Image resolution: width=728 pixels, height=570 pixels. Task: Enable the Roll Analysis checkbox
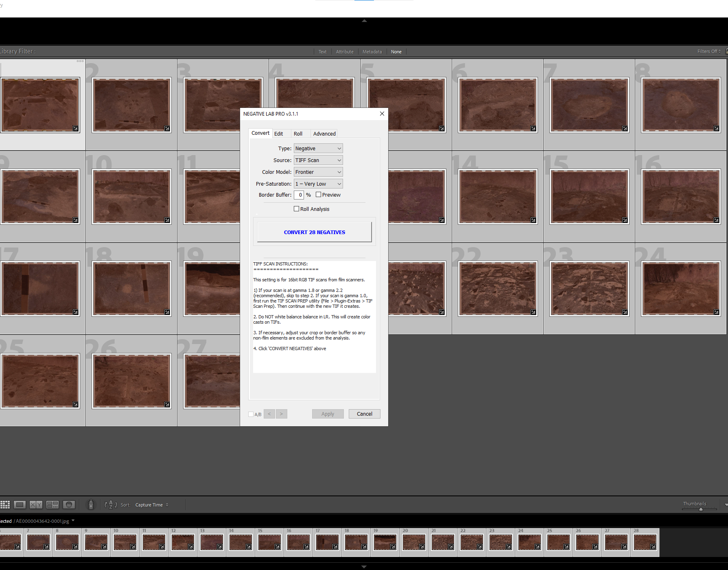[x=296, y=209]
